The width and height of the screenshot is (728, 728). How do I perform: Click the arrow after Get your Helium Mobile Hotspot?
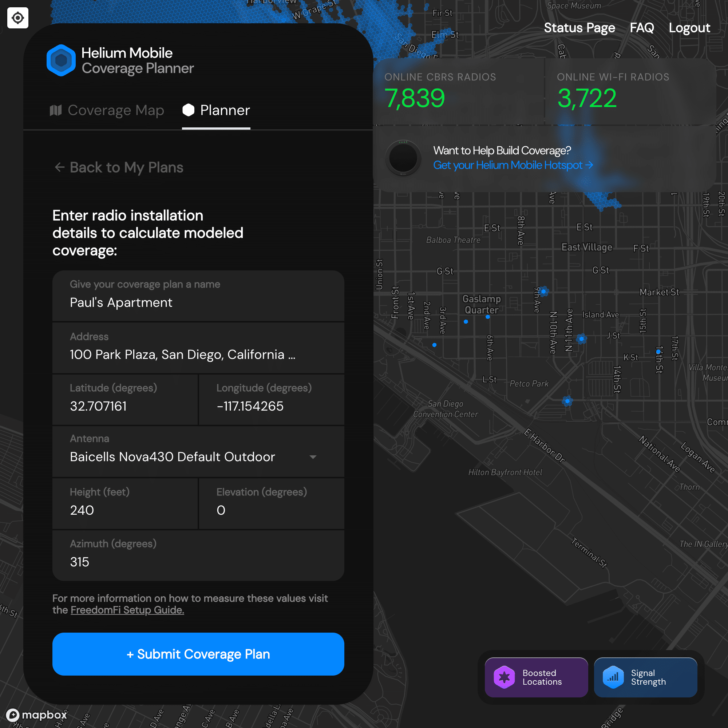(x=589, y=165)
